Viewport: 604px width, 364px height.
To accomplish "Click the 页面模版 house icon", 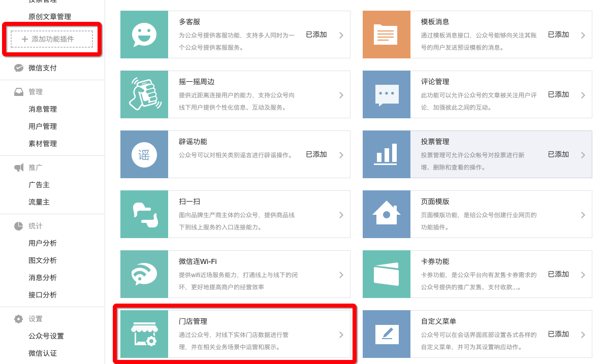I will click(387, 214).
